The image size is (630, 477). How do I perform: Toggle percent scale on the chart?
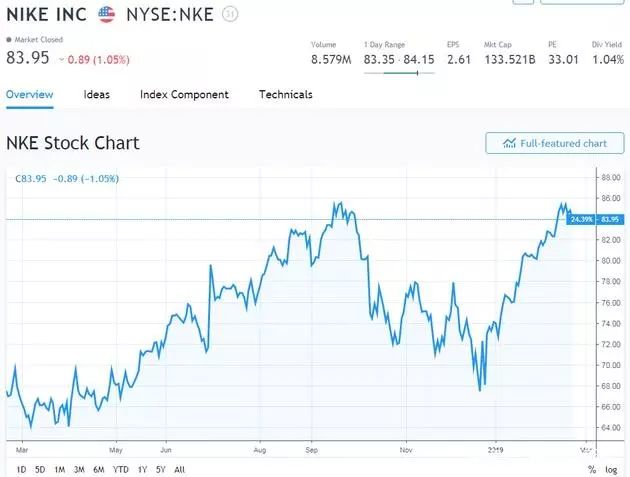[592, 469]
